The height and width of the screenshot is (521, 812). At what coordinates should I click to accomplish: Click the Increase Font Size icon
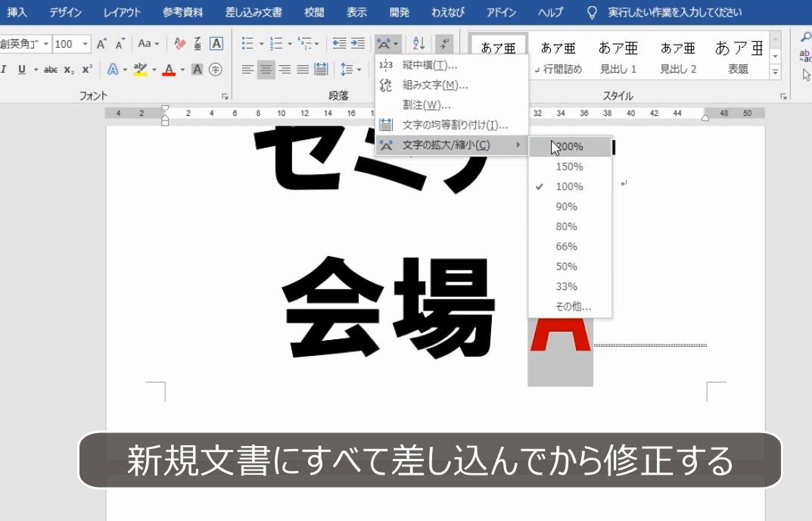(x=101, y=44)
